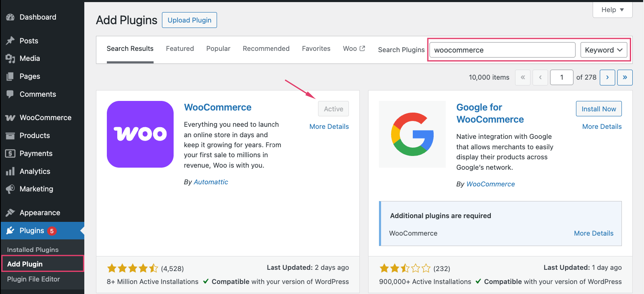Open More Details for WooCommerce plugin
Screen dimensions: 644x294
pyautogui.click(x=329, y=127)
